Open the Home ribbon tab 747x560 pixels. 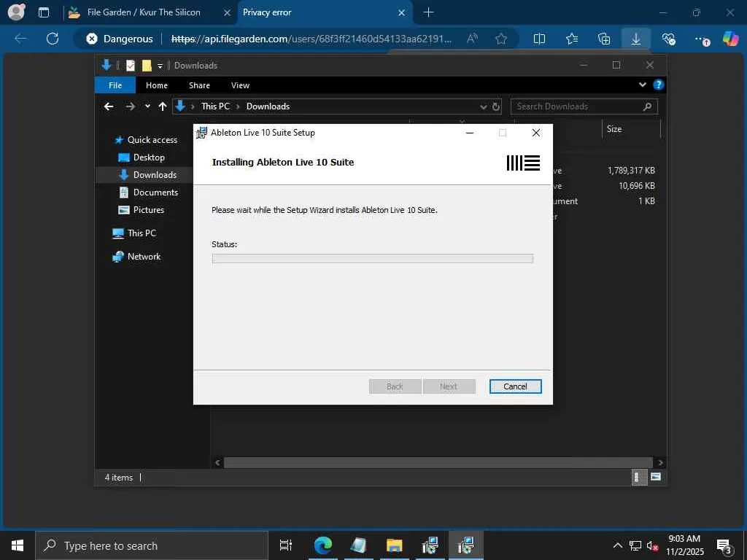157,85
